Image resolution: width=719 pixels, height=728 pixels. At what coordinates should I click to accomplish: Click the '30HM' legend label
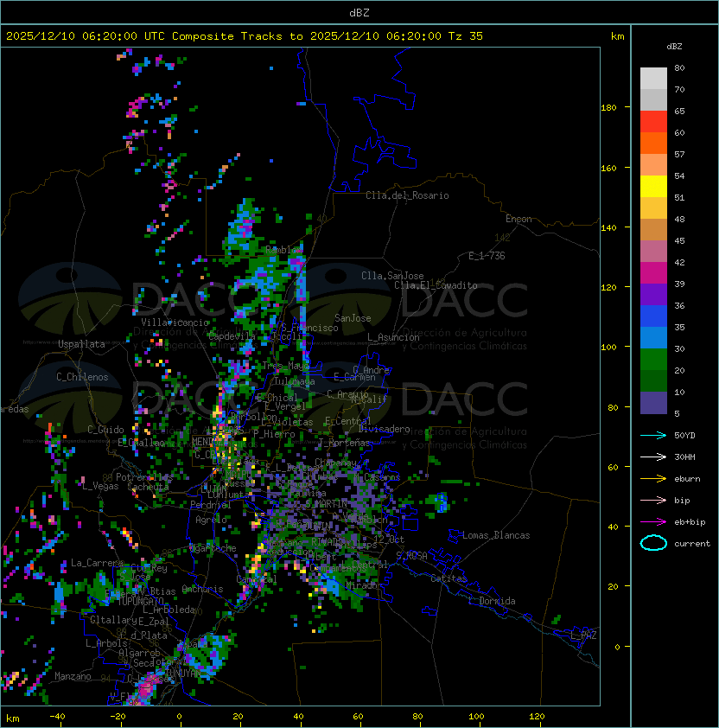(684, 457)
